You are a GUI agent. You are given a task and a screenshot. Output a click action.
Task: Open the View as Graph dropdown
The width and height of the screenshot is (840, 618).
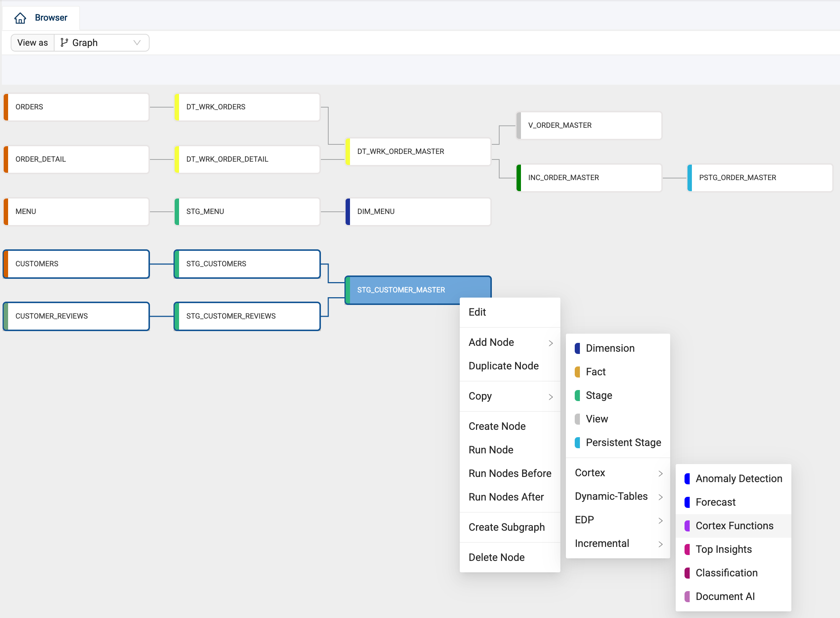tap(101, 43)
